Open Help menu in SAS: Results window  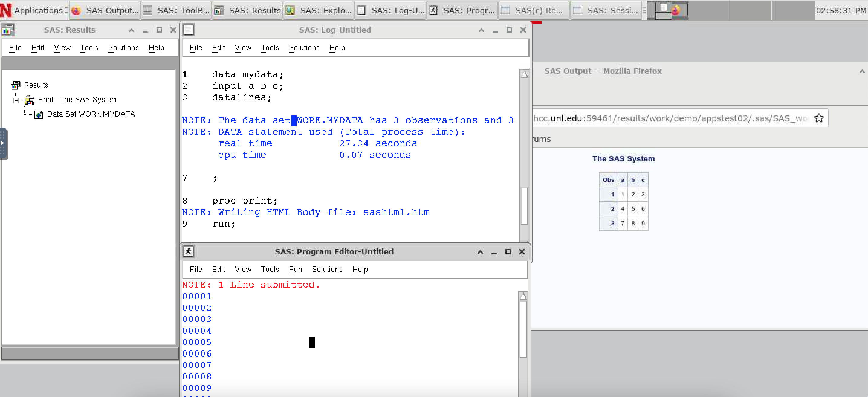click(x=156, y=47)
